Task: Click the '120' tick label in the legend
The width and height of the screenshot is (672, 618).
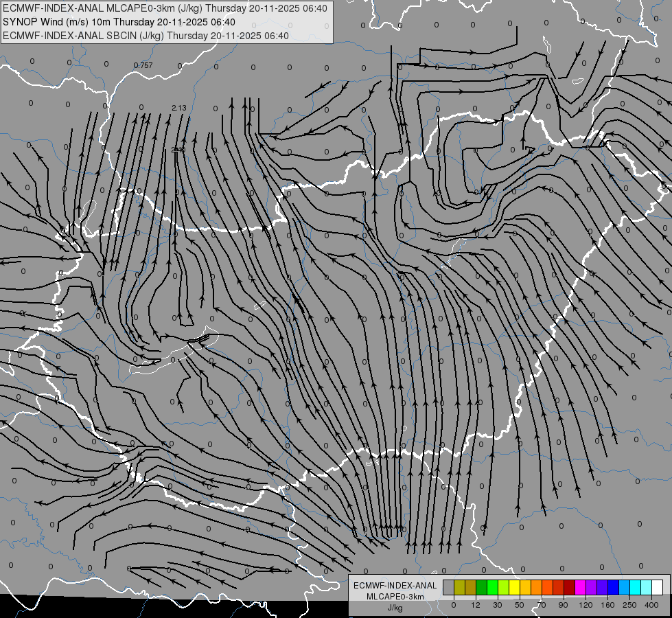Action: pos(586,605)
